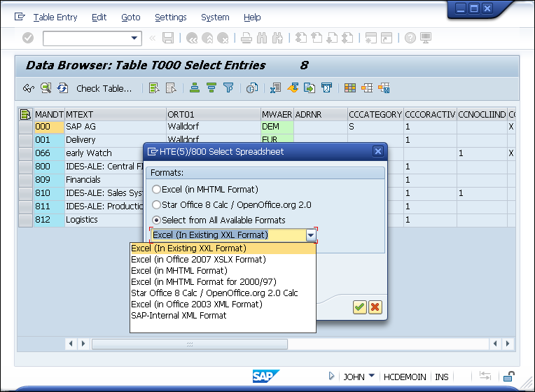This screenshot has width=535, height=392.
Task: Click the Check Table... button
Action: point(104,88)
